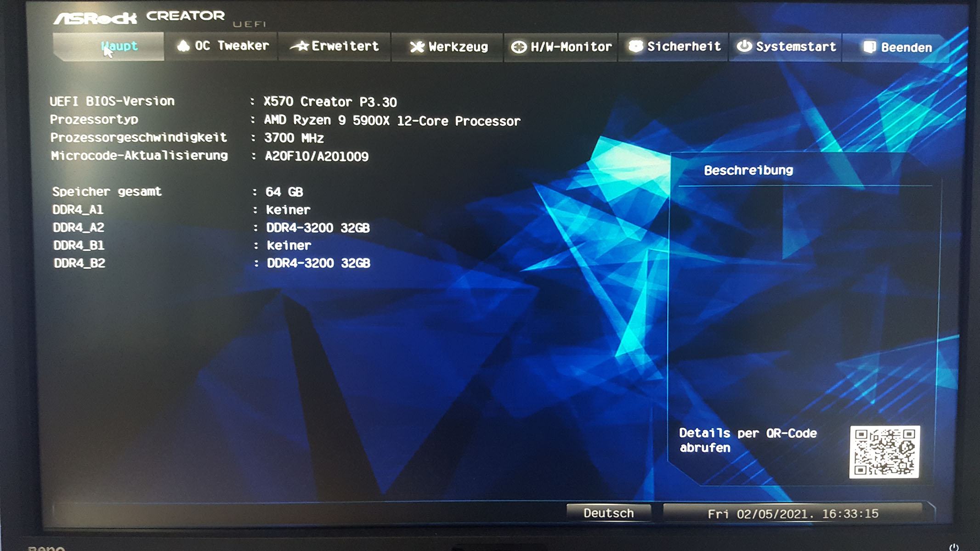
Task: Click the QR code image
Action: [884, 452]
